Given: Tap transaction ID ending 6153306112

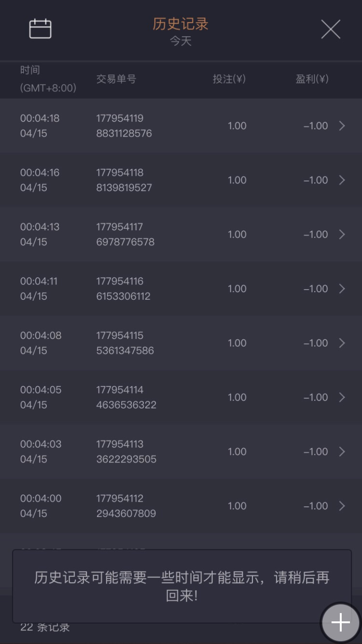Looking at the screenshot, I should coord(124,289).
